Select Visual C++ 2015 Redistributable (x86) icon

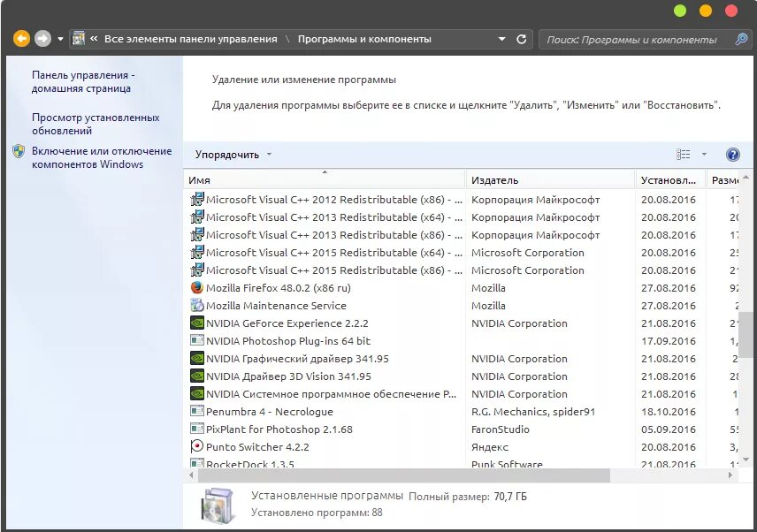tap(197, 270)
